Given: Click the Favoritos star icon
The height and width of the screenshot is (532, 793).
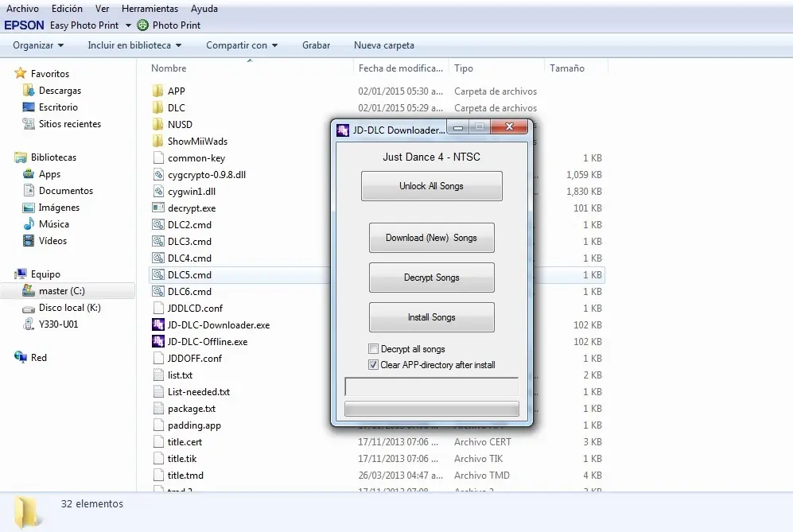Looking at the screenshot, I should pos(20,73).
